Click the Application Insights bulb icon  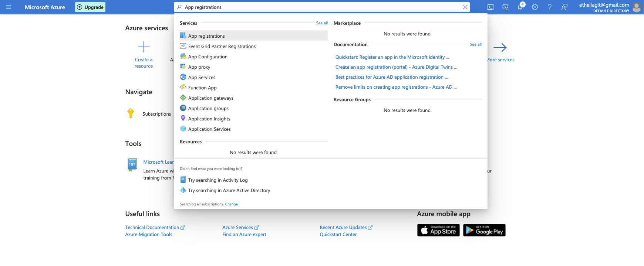[x=183, y=118]
